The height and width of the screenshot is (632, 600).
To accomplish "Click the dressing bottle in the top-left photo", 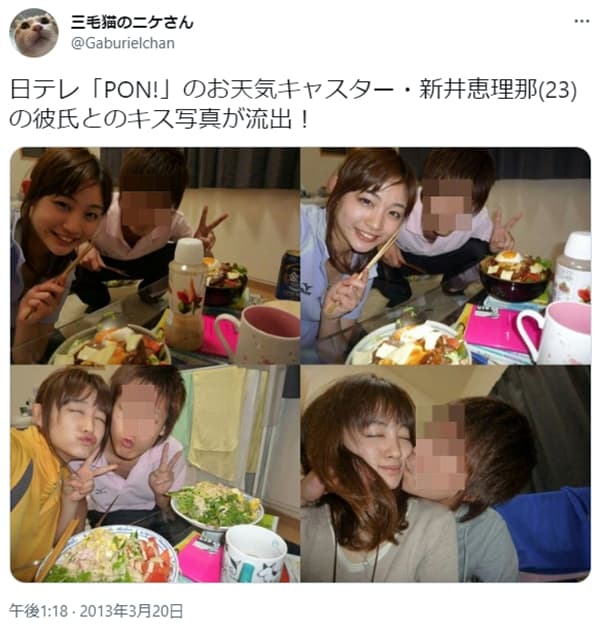I will tap(187, 294).
